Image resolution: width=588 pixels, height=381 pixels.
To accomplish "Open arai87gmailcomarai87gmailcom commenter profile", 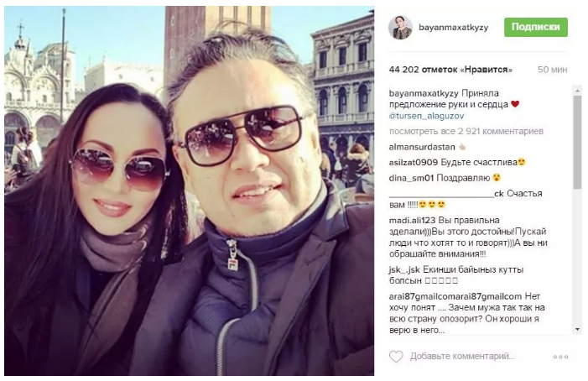I will (455, 296).
